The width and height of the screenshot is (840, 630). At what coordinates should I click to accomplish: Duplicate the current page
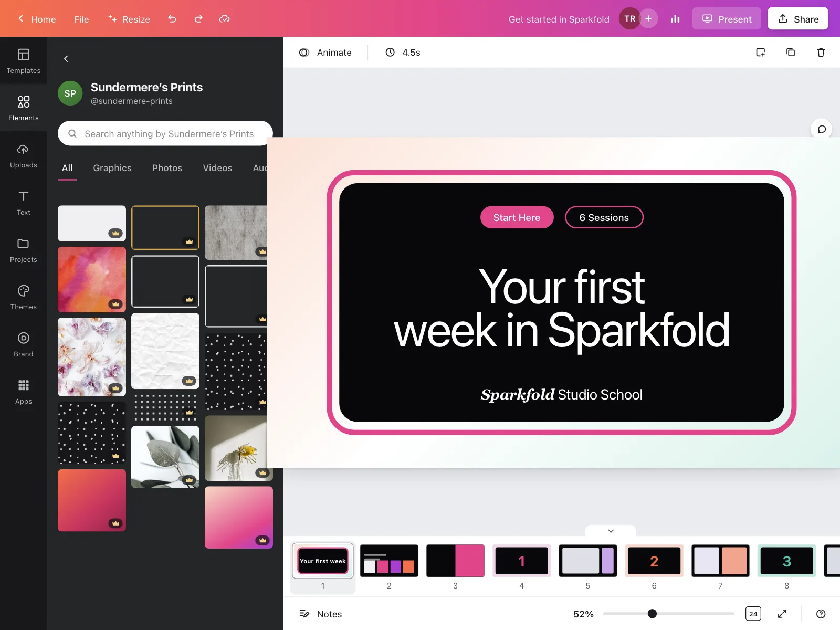coord(791,52)
